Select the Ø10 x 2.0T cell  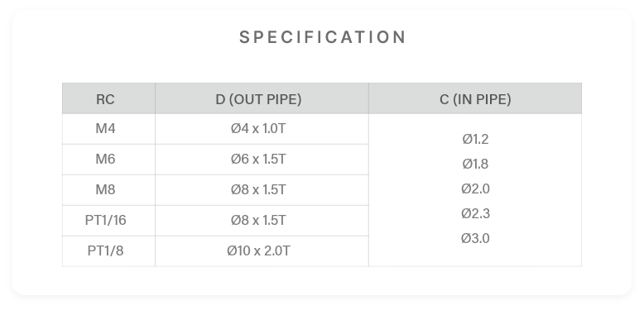click(x=262, y=251)
